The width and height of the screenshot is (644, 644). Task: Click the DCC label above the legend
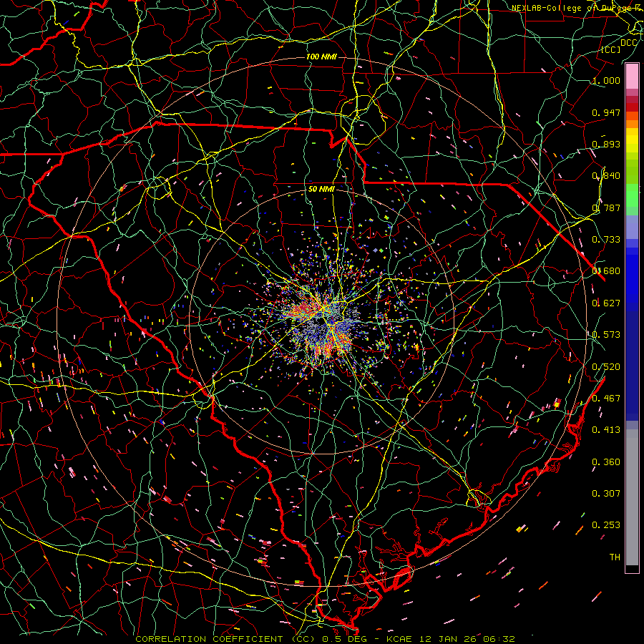[x=628, y=43]
